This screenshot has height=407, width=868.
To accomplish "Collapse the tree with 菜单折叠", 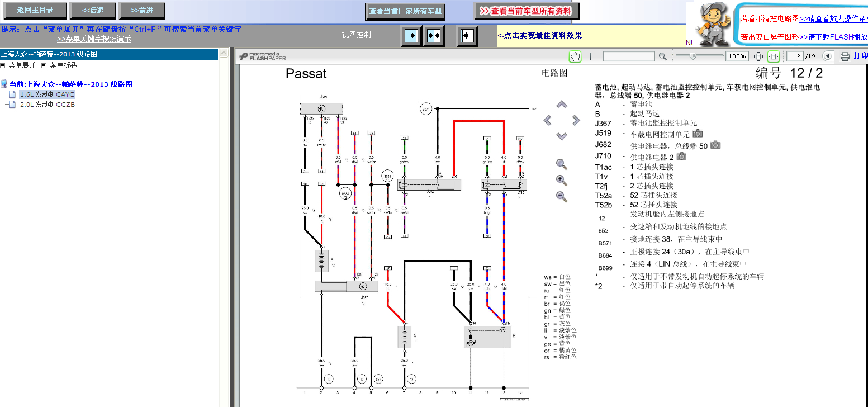I will tap(59, 65).
